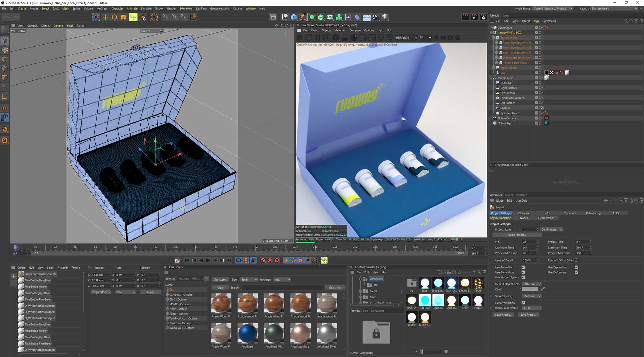Click Apply in coordinates panel
The height and width of the screenshot is (357, 644).
150,292
